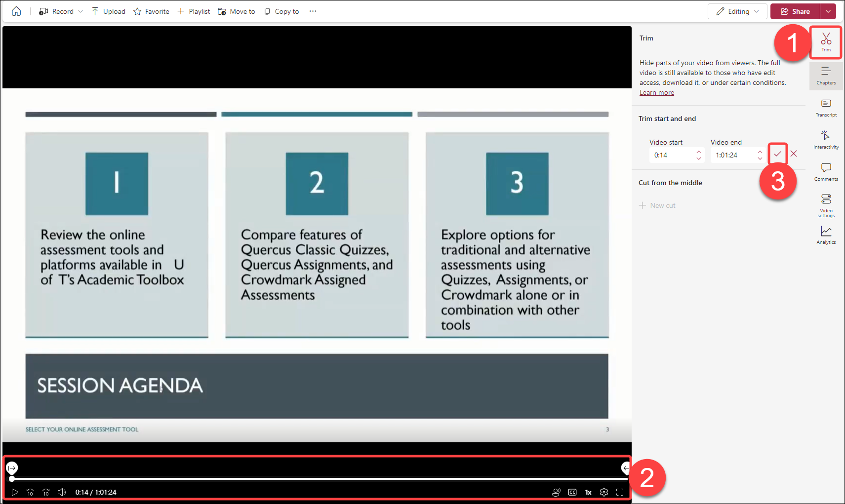
Task: Mark video as Favorite
Action: (151, 11)
